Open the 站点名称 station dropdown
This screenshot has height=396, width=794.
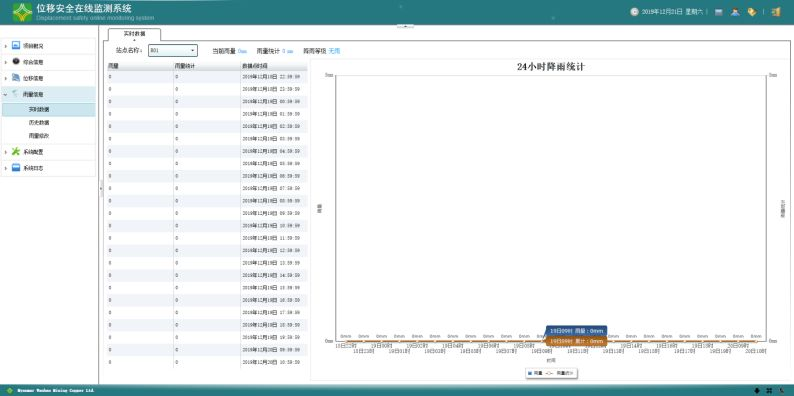pos(173,51)
